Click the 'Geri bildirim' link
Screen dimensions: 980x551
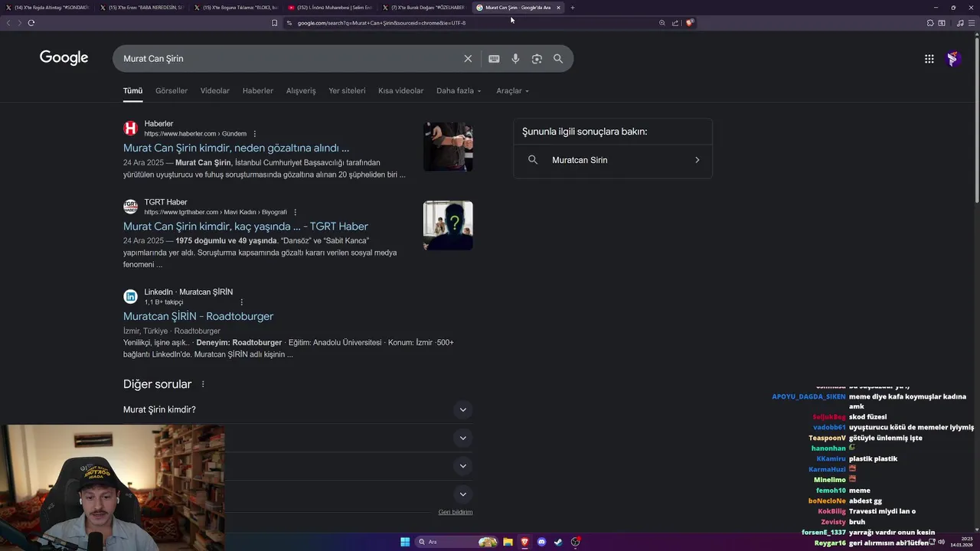coord(456,512)
